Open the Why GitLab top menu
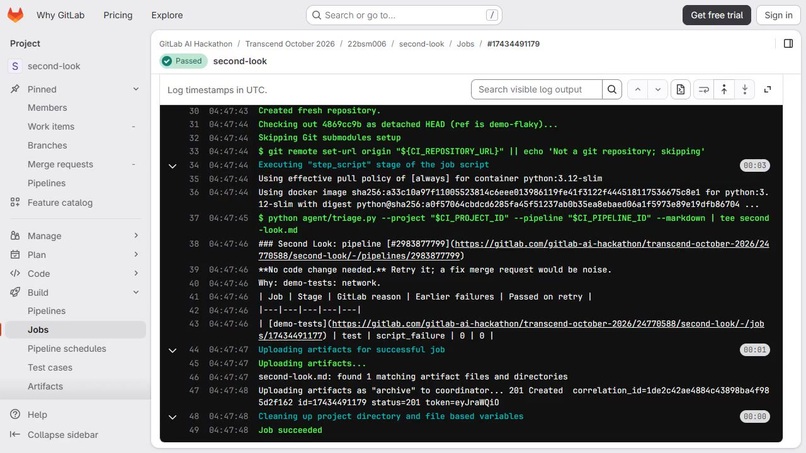The width and height of the screenshot is (806, 453). coord(60,15)
